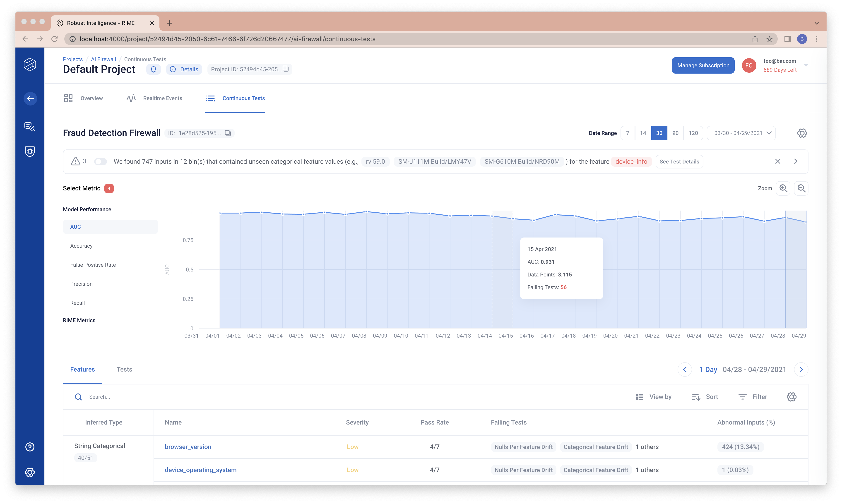The height and width of the screenshot is (504, 842).
Task: Copy the Fraud Detection Firewall ID
Action: [228, 133]
